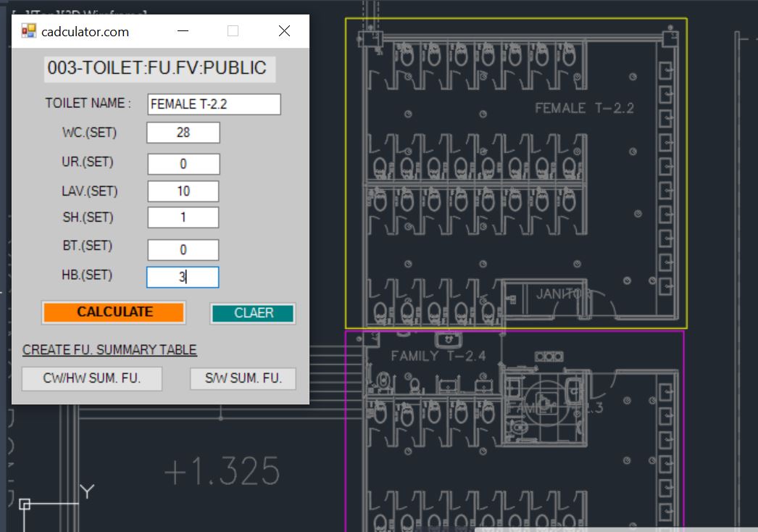This screenshot has width=758, height=532.
Task: Minimize the cadculator.com window
Action: (x=183, y=31)
